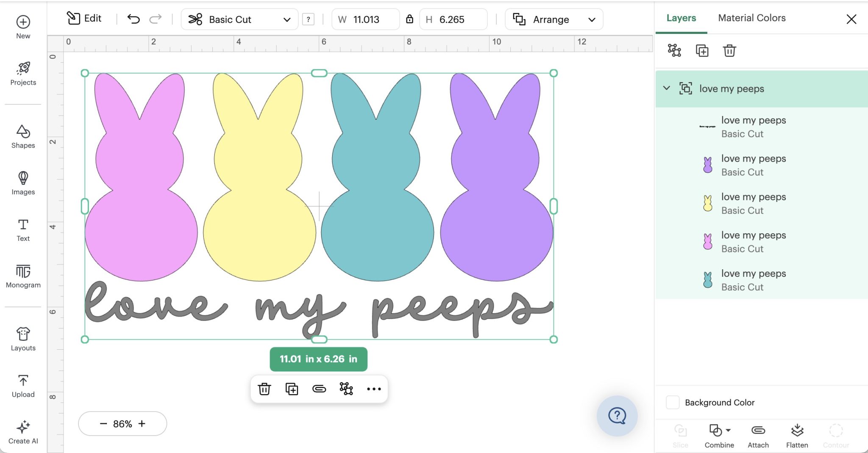
Task: Select the Layers tab
Action: 680,18
